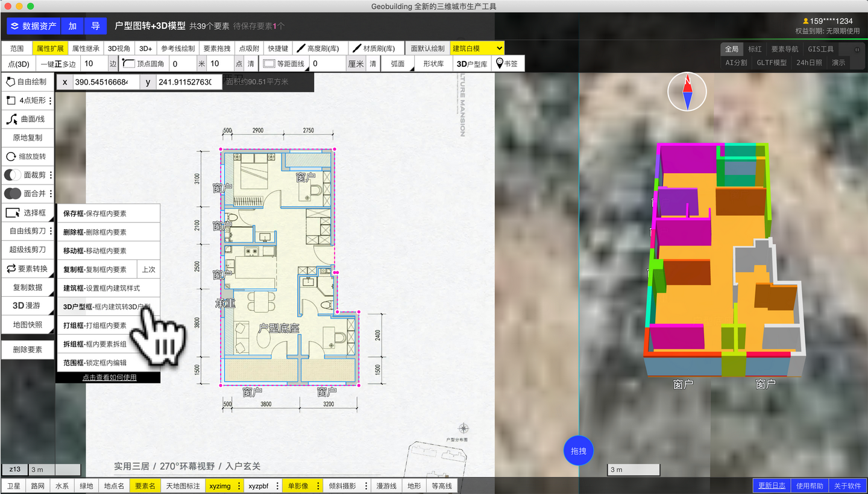Open the 更新日志 changelog link
Image resolution: width=868 pixels, height=494 pixels.
pos(772,486)
